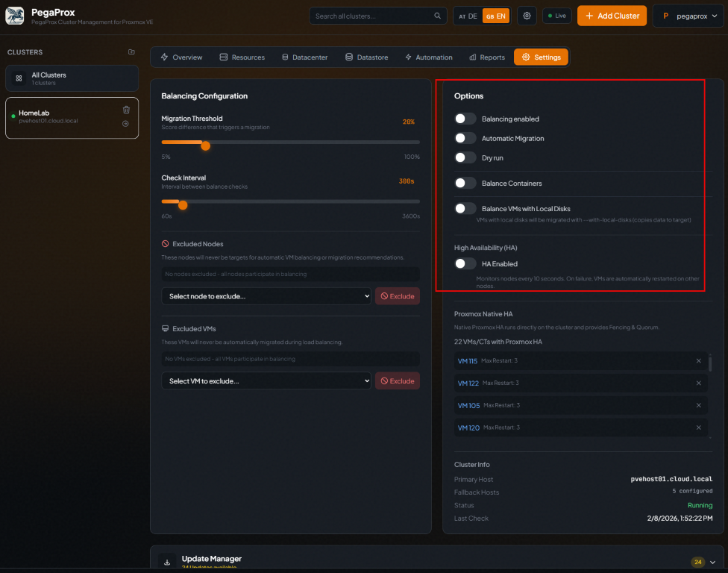Screen dimensions: 728x573
Task: Open the Overview tab
Action: click(x=181, y=57)
